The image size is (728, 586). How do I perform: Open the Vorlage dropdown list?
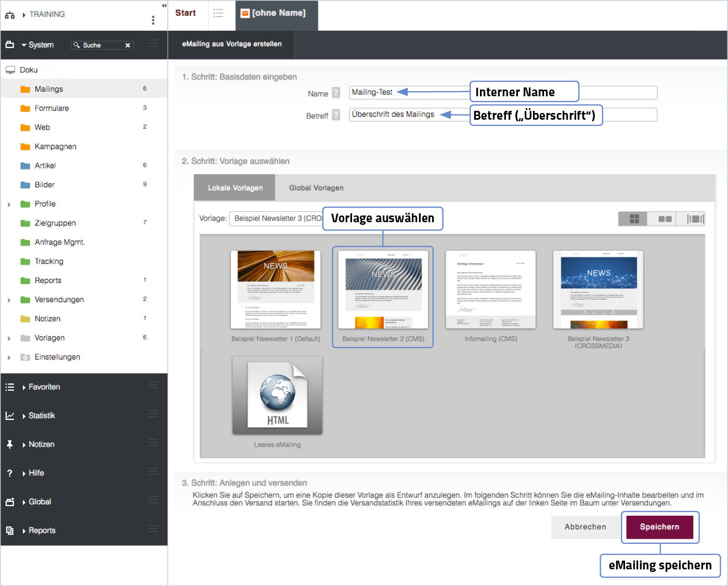pos(277,219)
